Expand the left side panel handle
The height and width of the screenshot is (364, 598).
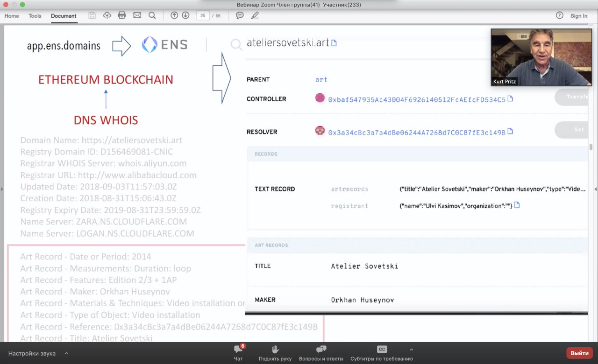click(2, 189)
